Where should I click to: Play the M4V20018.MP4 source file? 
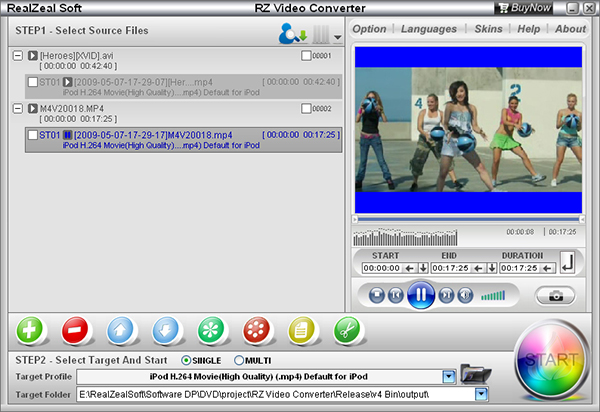tap(33, 109)
